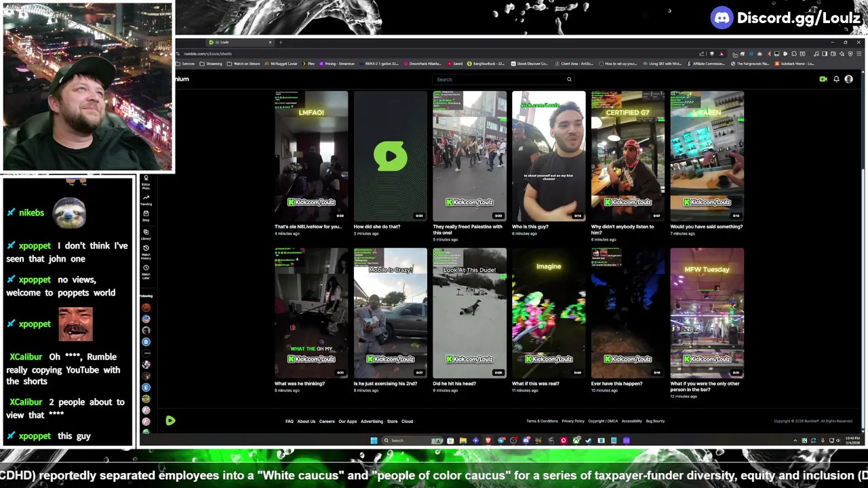The image size is (868, 488).
Task: Open Advertising footer link
Action: pos(372,422)
